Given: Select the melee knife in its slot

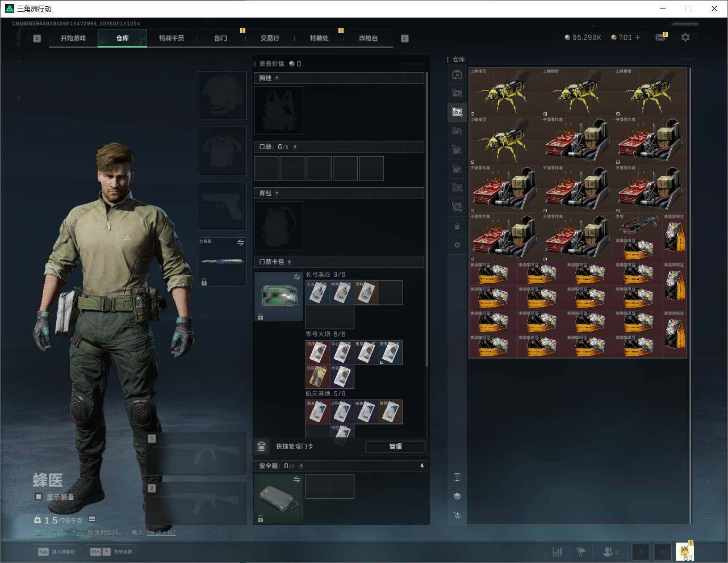Looking at the screenshot, I should [223, 262].
